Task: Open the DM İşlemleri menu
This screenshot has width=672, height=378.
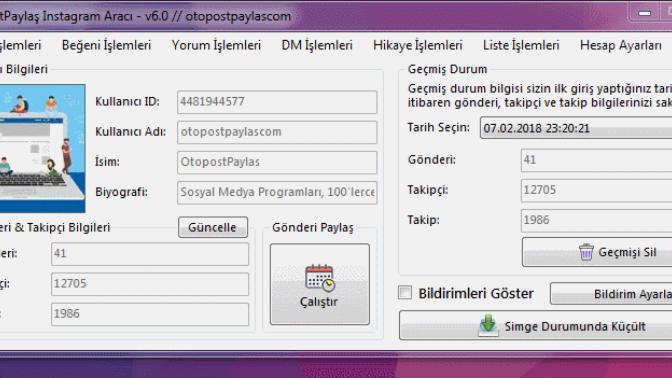Action: tap(317, 45)
